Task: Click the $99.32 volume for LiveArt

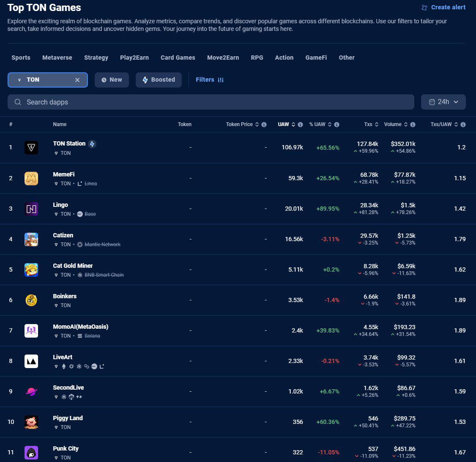Action: coord(406,357)
